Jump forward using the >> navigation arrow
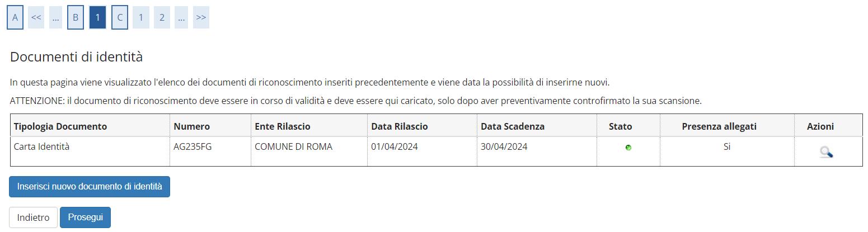Screen dimensions: 868x232 (x=201, y=17)
